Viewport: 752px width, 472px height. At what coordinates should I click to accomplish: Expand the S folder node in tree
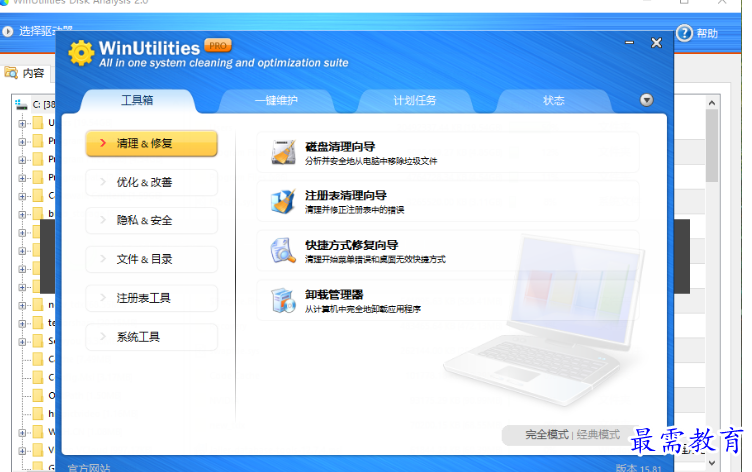(22, 342)
